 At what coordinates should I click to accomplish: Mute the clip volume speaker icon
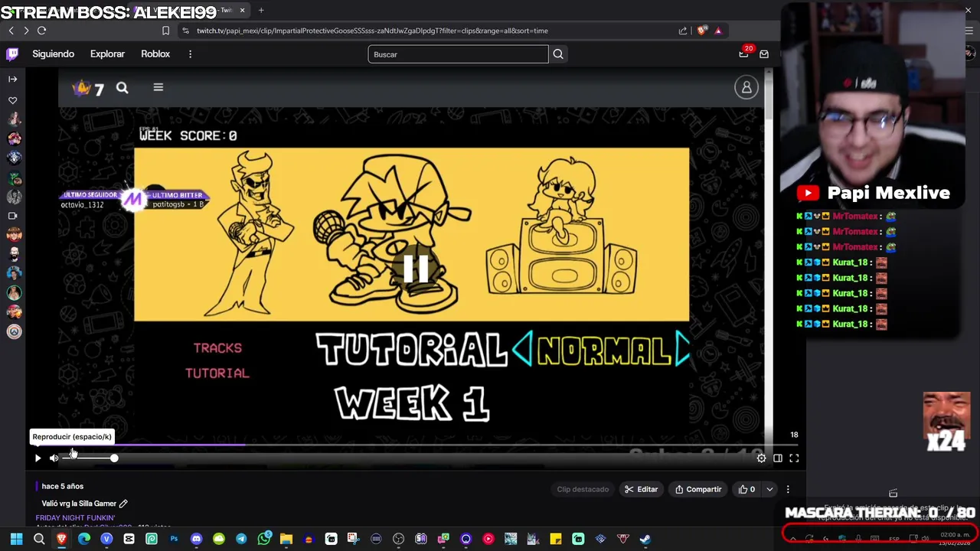(54, 458)
